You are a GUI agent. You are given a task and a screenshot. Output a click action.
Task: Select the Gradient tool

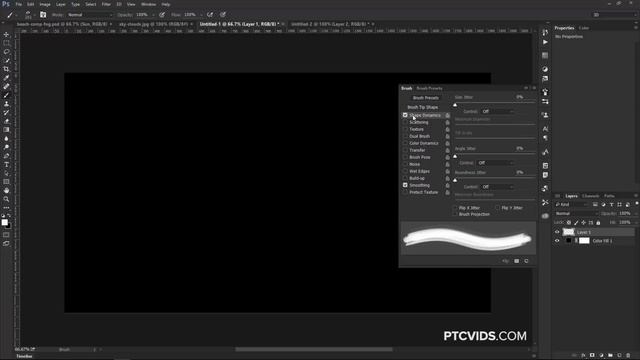coord(6,130)
